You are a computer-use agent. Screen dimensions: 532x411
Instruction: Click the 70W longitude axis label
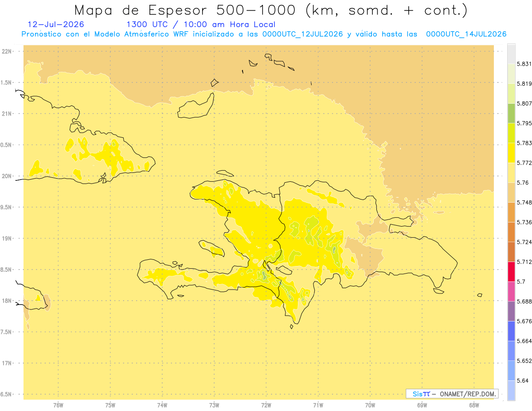pyautogui.click(x=370, y=405)
